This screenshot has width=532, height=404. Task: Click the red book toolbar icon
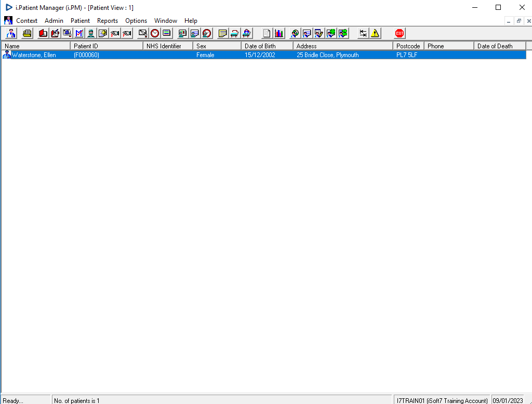click(x=43, y=33)
